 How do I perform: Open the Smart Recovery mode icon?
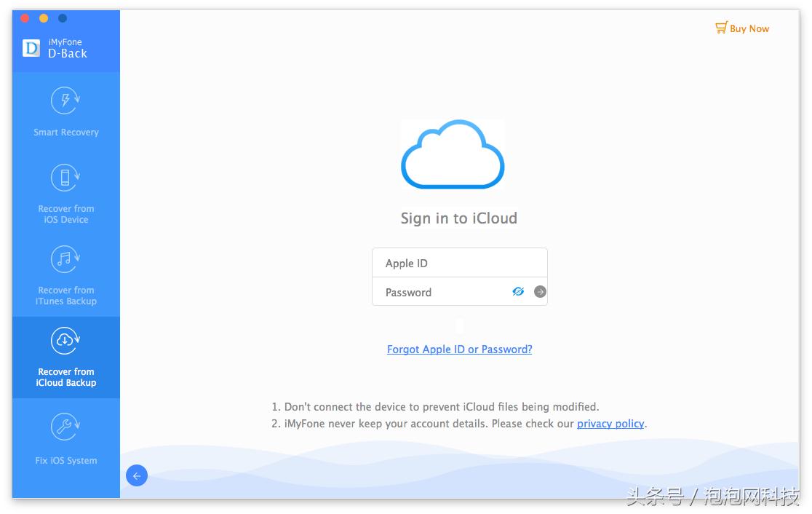(x=65, y=101)
